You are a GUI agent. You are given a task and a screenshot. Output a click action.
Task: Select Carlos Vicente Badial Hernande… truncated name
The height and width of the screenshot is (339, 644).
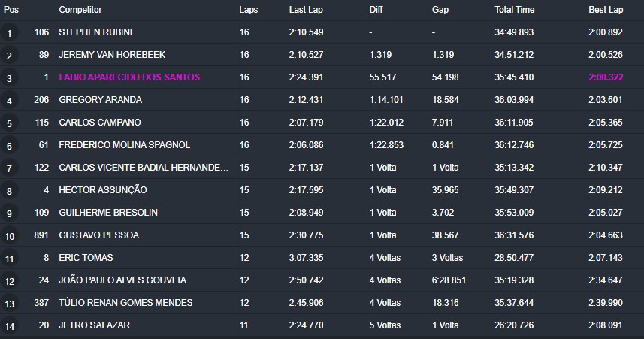[x=144, y=168]
